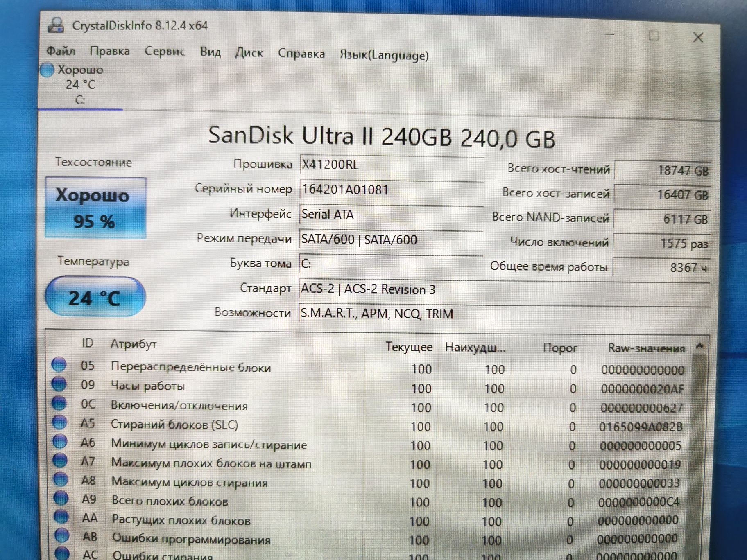Open the Сервис menu
This screenshot has height=560, width=747.
click(x=165, y=52)
